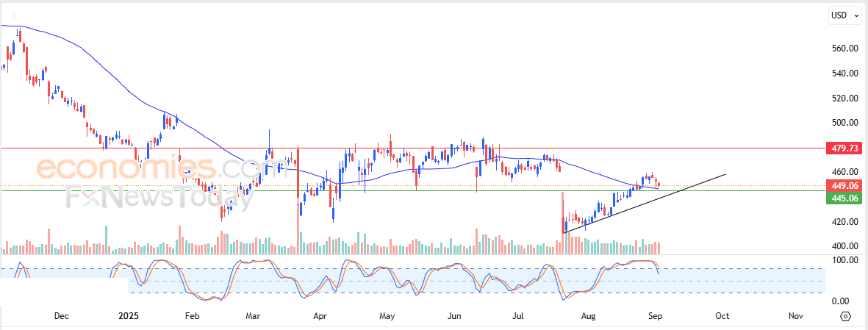The height and width of the screenshot is (330, 868).
Task: Click the 460.00 price axis value
Action: [x=844, y=172]
